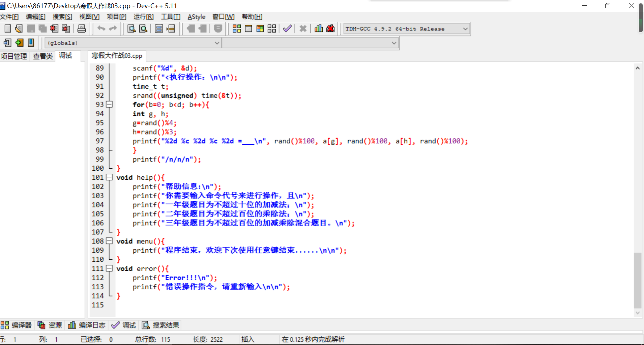Click the Print toolbar icon
Screen dimensions: 644x345
[x=82, y=29]
